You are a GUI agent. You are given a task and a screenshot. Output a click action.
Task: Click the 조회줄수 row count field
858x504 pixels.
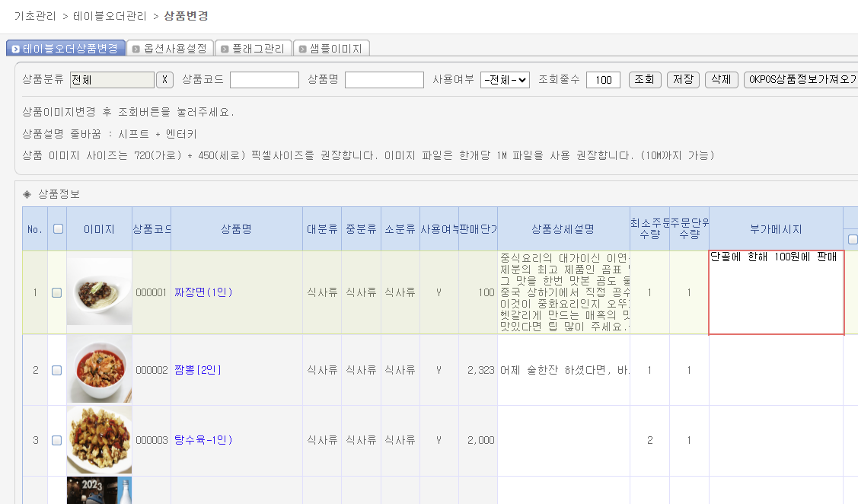(x=603, y=80)
